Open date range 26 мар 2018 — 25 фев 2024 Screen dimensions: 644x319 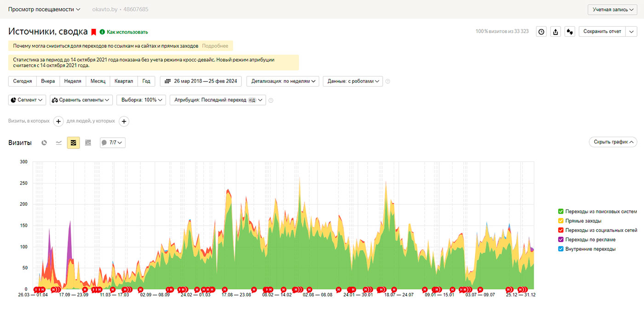pos(201,81)
